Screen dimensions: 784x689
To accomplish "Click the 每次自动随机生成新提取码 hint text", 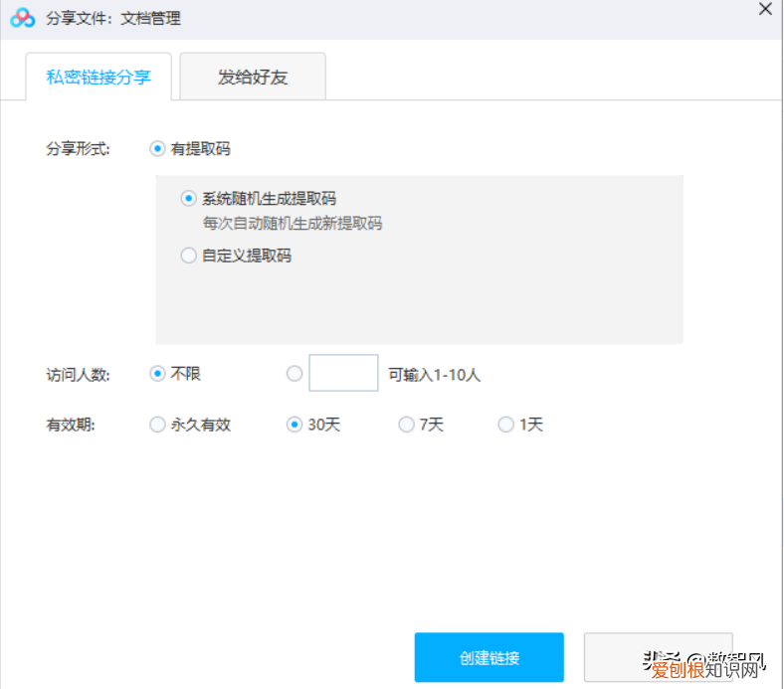I will click(x=293, y=224).
